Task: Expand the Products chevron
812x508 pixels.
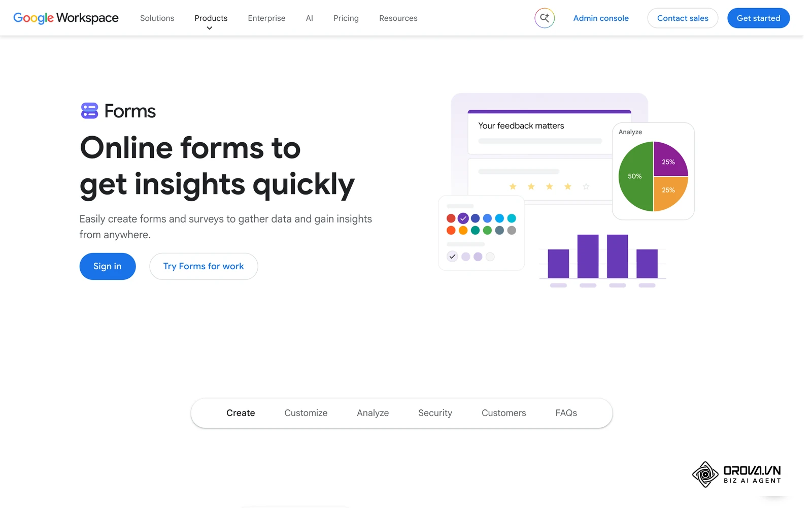Action: click(210, 28)
